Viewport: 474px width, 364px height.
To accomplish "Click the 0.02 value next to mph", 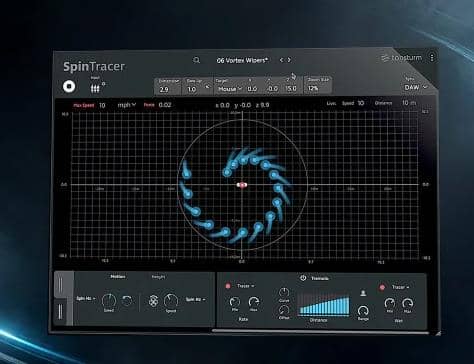I will (x=165, y=105).
